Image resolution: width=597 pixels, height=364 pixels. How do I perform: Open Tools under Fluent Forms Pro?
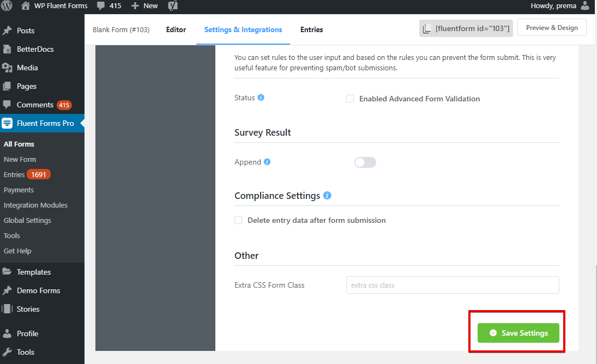12,235
